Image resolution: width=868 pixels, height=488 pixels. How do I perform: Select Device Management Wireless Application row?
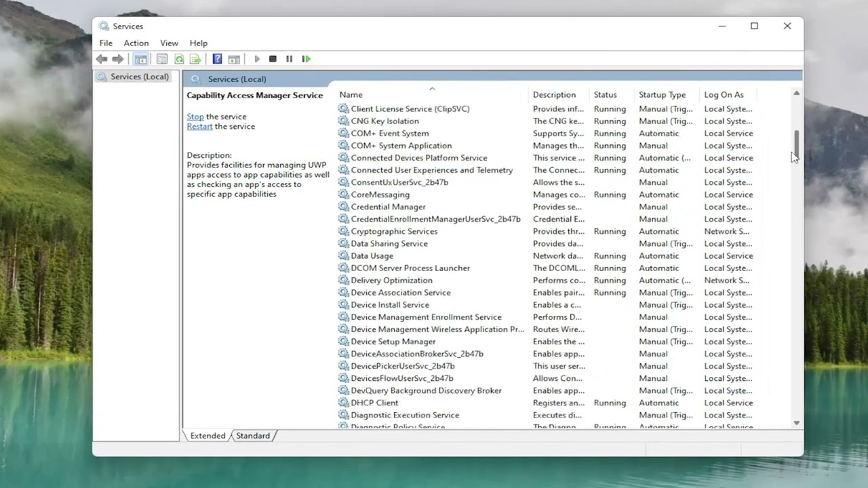[x=546, y=329]
